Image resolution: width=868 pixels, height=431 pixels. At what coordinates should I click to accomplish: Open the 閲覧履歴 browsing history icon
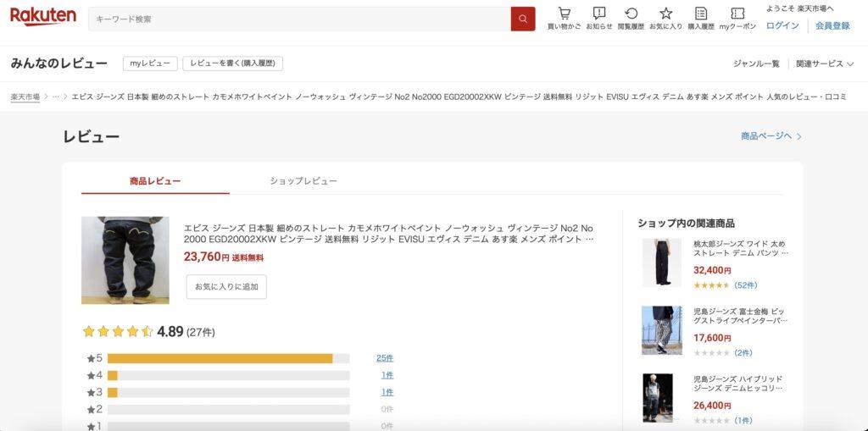pyautogui.click(x=631, y=14)
